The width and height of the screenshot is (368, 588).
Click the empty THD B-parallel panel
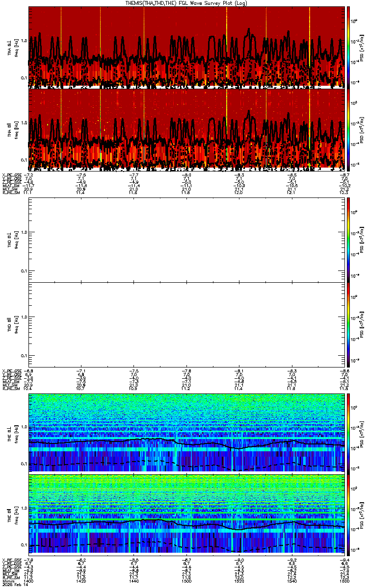[x=186, y=324]
